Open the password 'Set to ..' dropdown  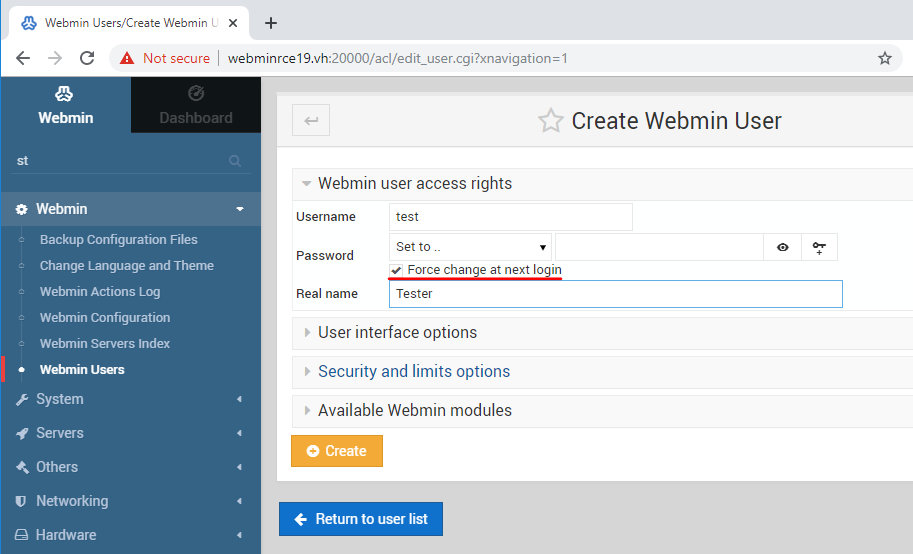[x=470, y=247]
